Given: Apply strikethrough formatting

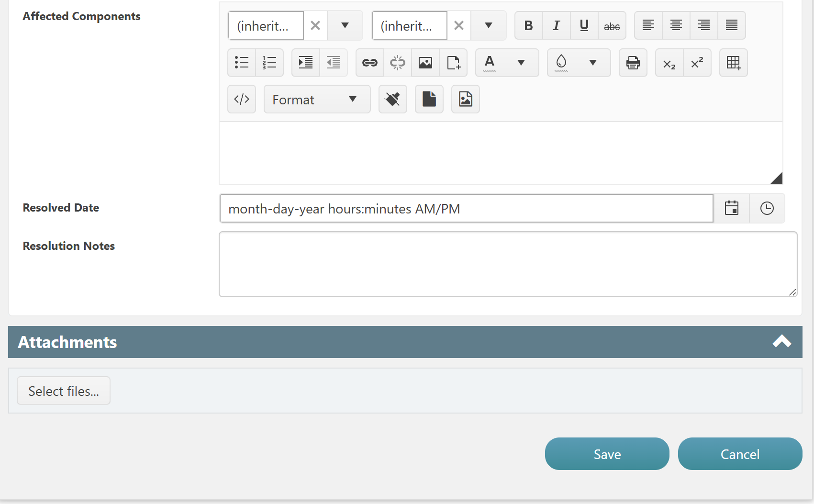Looking at the screenshot, I should [612, 25].
